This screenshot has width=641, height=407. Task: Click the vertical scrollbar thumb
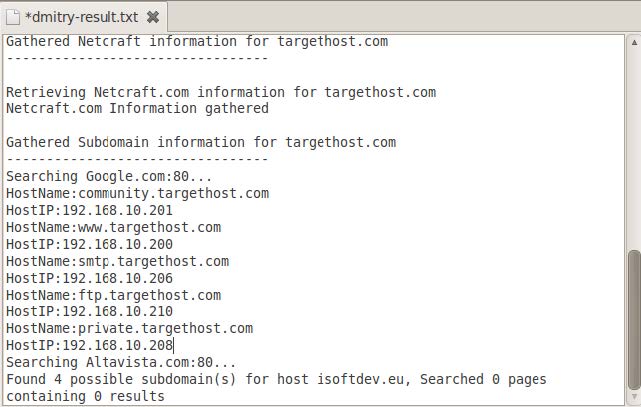[x=633, y=318]
